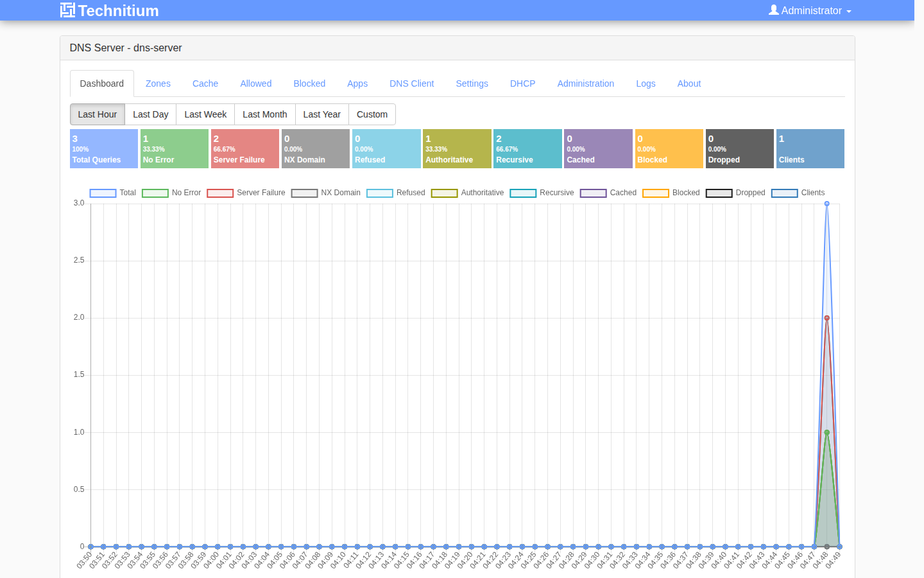Select the Last Hour range
This screenshot has height=578, width=924.
coord(98,114)
